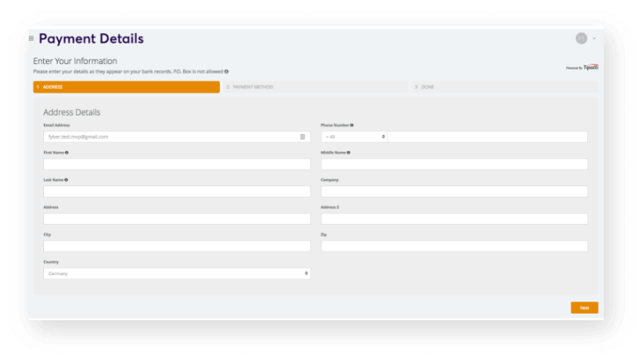
Task: Click the info icon next to Last Name
Action: click(x=66, y=179)
